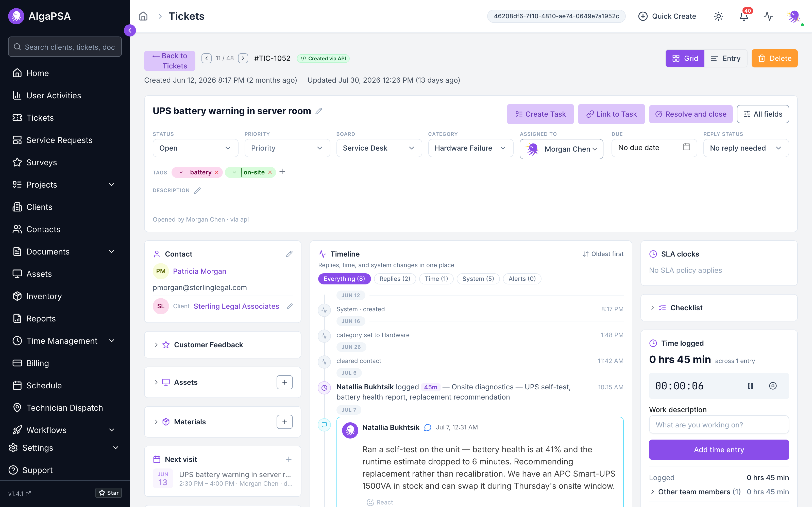Open the notifications bell icon
812x507 pixels.
[744, 16]
